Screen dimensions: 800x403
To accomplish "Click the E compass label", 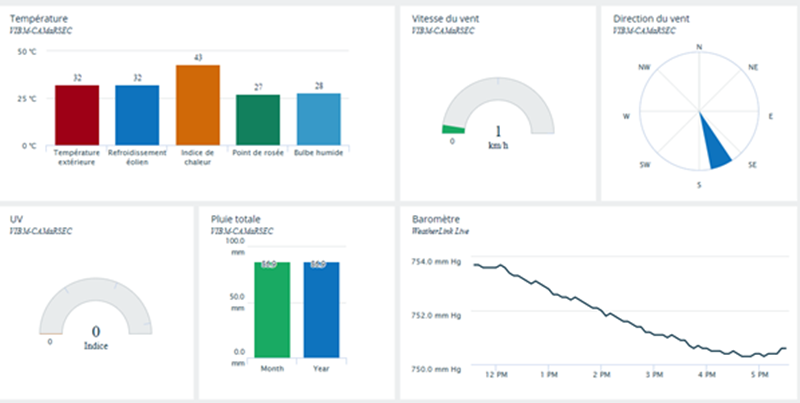I will [x=771, y=116].
